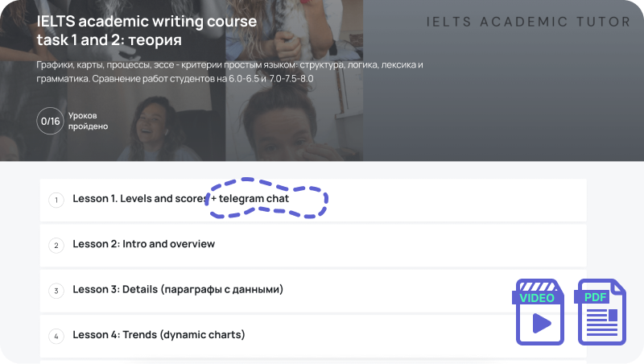Click the number 4 circle badge
The height and width of the screenshot is (364, 644).
pos(56,336)
